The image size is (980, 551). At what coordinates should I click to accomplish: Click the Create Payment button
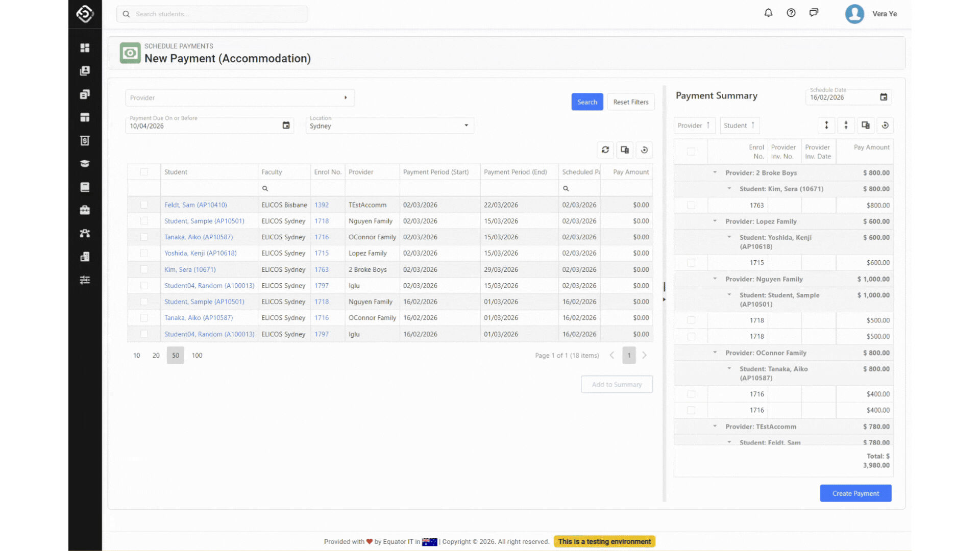tap(855, 493)
